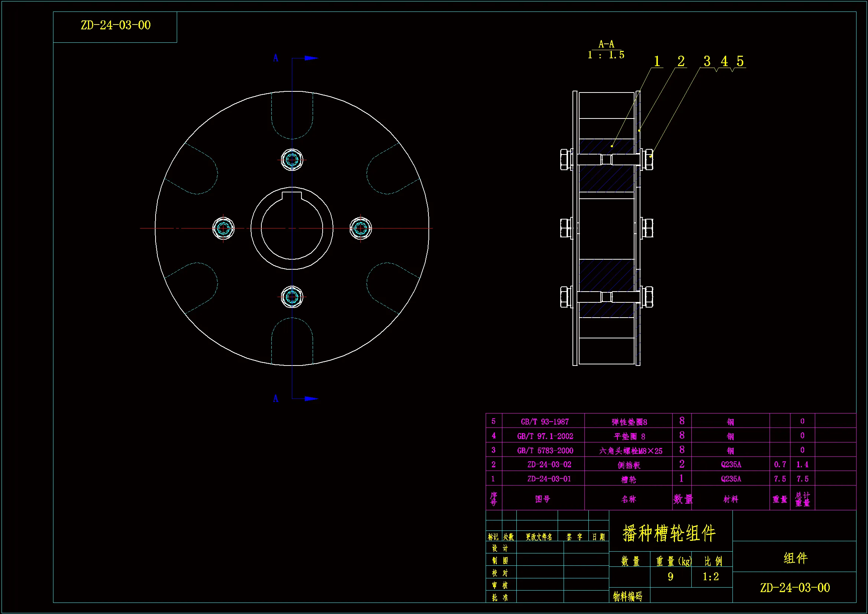
Task: Click the 1 : 1.5 scale text
Action: 606,55
